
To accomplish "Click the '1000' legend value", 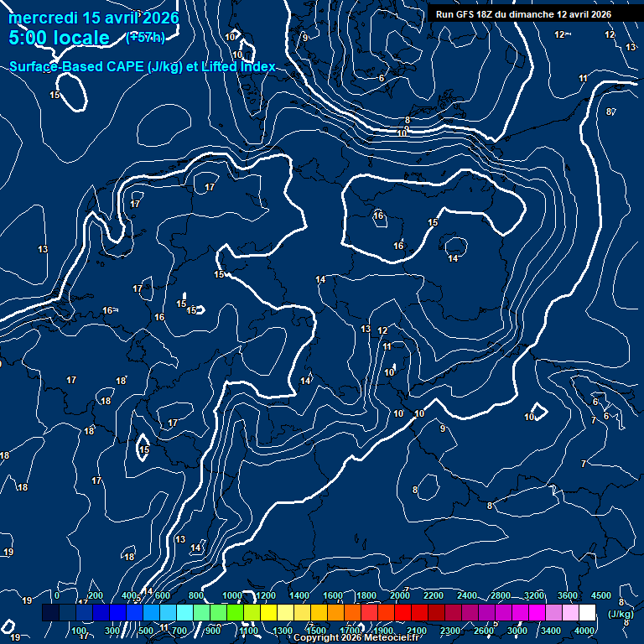I will (x=232, y=595).
